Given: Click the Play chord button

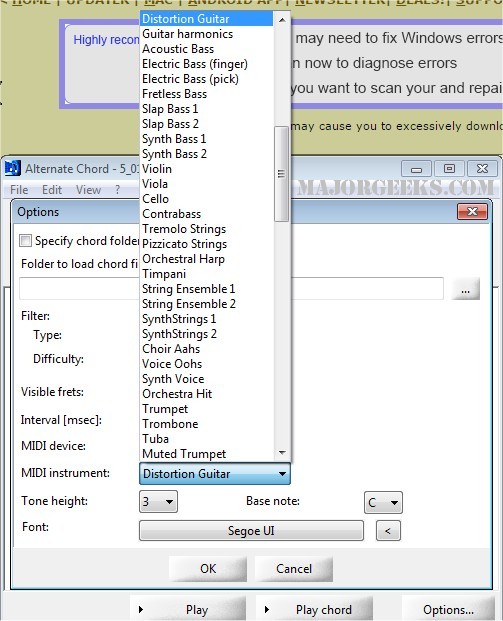Looking at the screenshot, I should 314,610.
